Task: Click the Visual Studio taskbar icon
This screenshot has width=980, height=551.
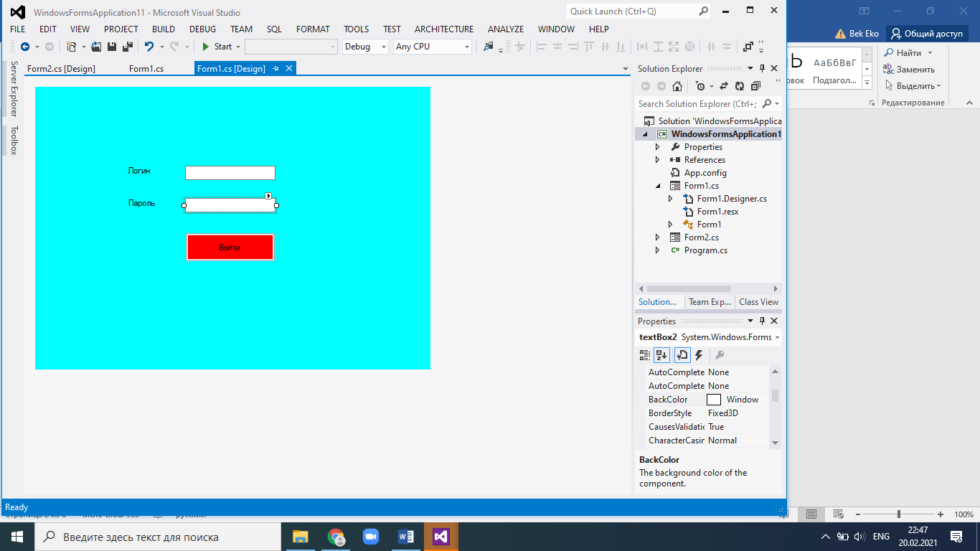Action: [x=441, y=537]
